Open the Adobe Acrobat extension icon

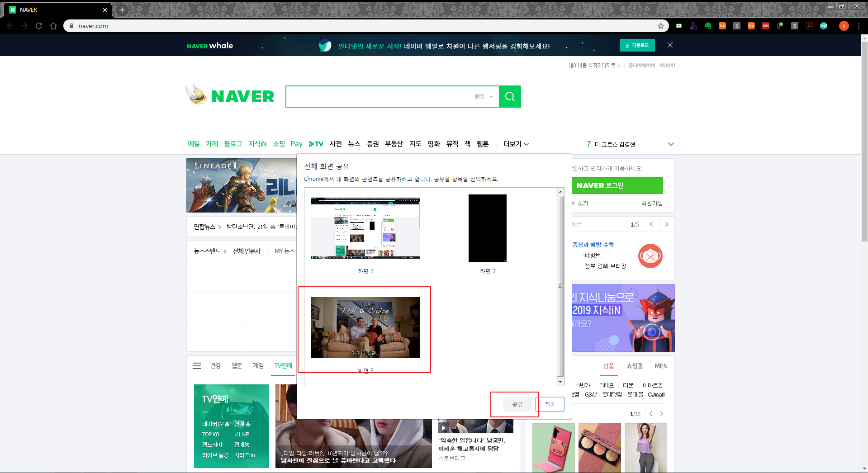click(809, 26)
